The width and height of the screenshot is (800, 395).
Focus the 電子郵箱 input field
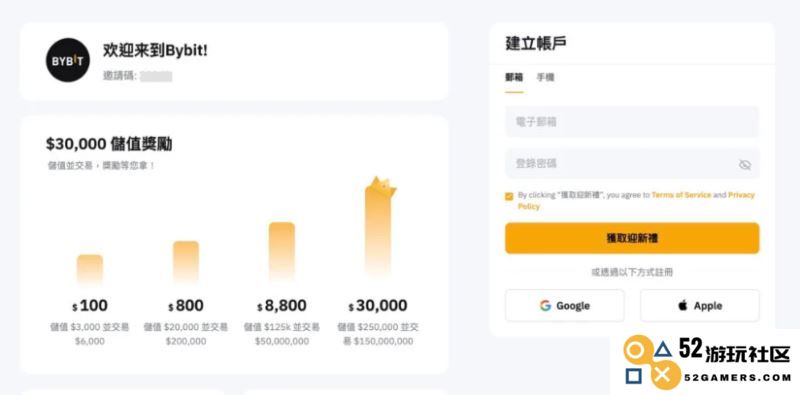(x=632, y=121)
